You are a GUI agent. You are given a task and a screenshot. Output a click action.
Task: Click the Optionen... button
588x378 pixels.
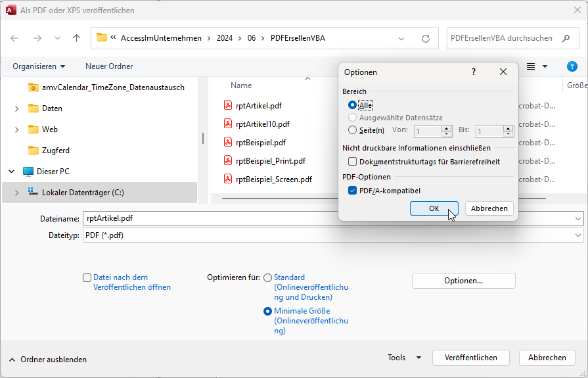[463, 281]
